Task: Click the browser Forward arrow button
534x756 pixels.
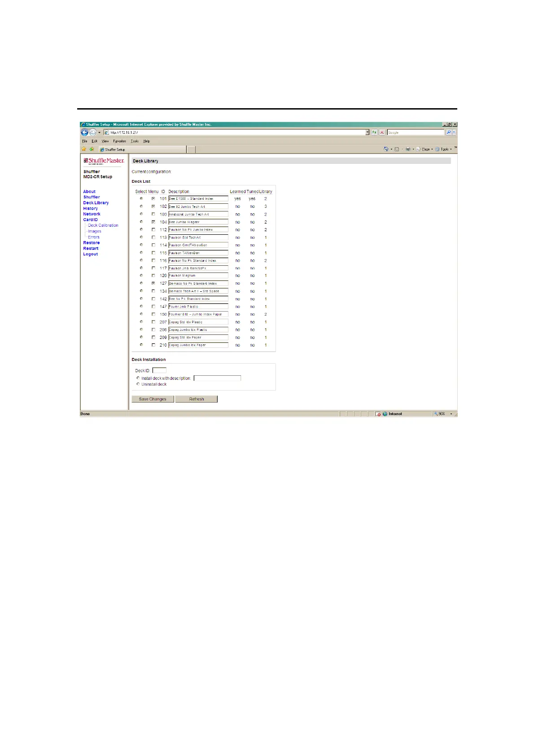Action: pyautogui.click(x=92, y=132)
